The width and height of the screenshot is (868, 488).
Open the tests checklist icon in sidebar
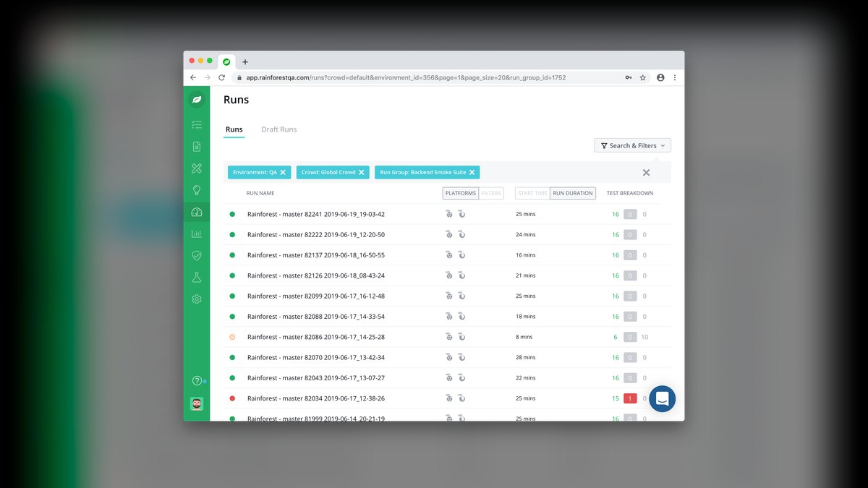click(196, 125)
